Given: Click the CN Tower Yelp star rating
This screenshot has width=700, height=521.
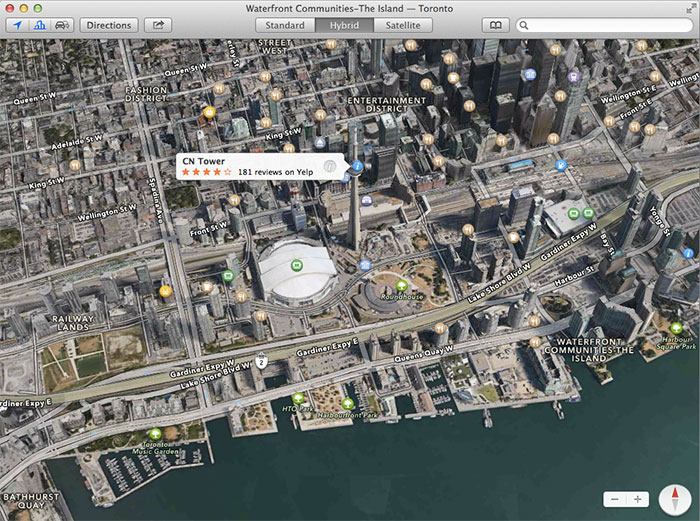Looking at the screenshot, I should 207,172.
